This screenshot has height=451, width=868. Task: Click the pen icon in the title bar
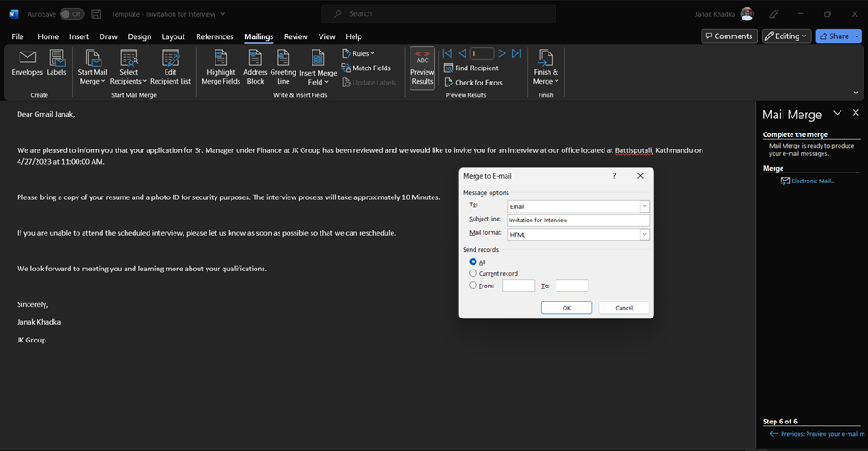click(x=774, y=14)
